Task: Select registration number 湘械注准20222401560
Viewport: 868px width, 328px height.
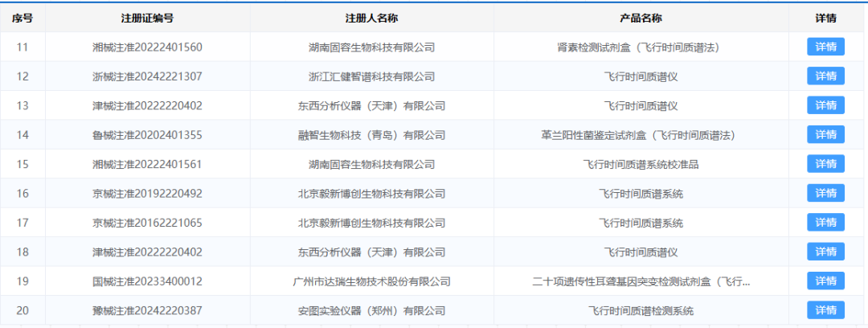Action: (147, 47)
